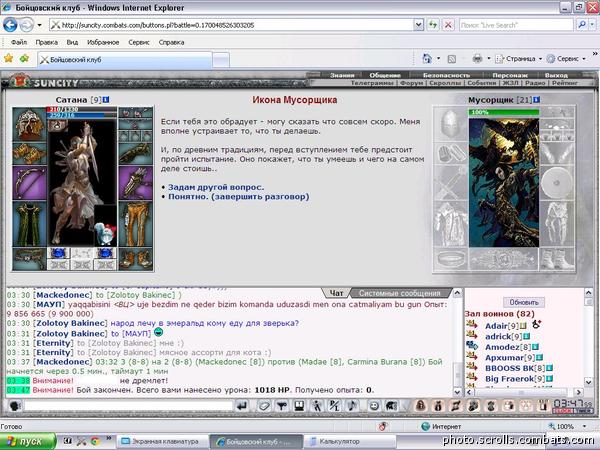
Task: Click the RSS feeds icon in command bar
Action: click(x=452, y=59)
